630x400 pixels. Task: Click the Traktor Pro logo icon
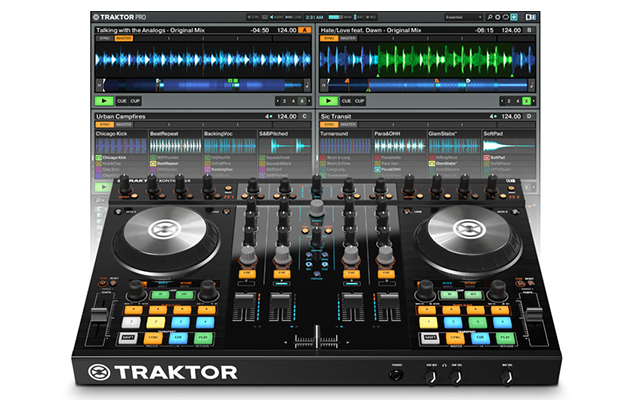[96, 17]
